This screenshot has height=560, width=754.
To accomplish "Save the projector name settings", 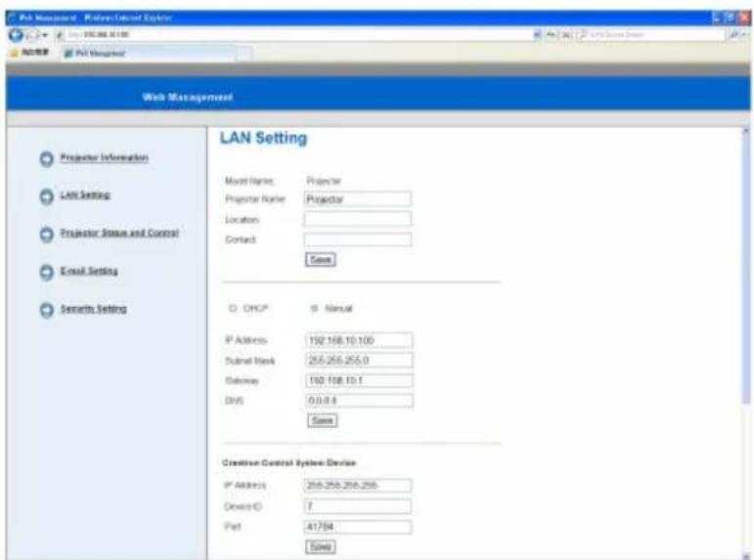I will click(x=320, y=260).
